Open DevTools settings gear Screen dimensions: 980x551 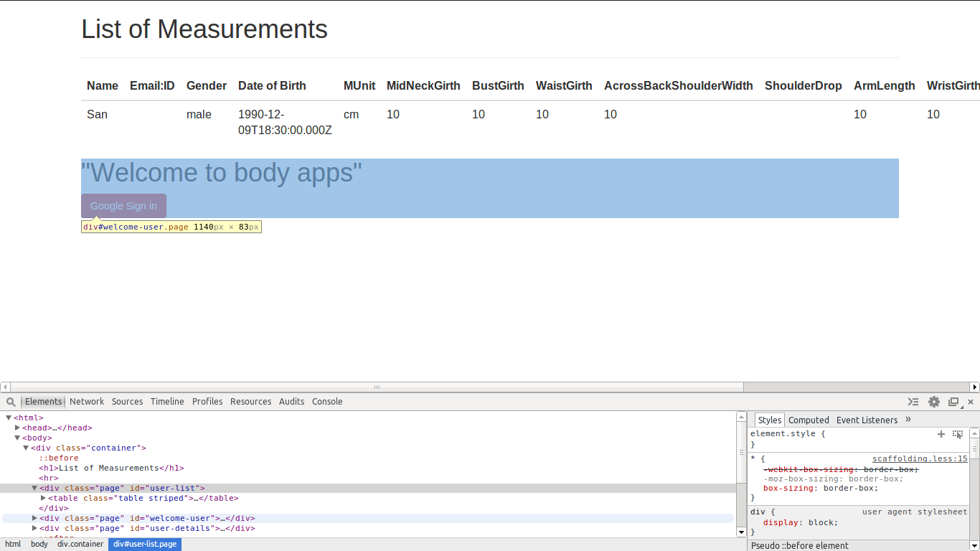(x=933, y=402)
